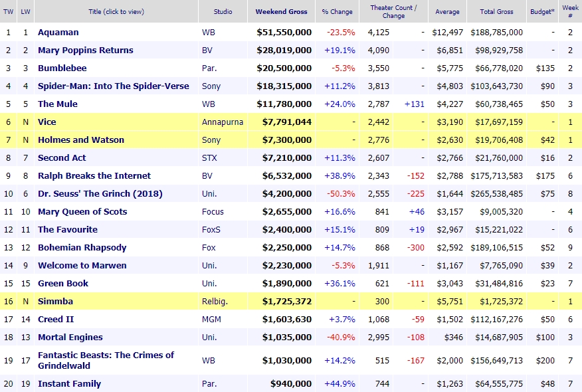Viewport: 582px width, 392px height.
Task: Open Ralph Breaks the Internet link
Action: (94, 176)
